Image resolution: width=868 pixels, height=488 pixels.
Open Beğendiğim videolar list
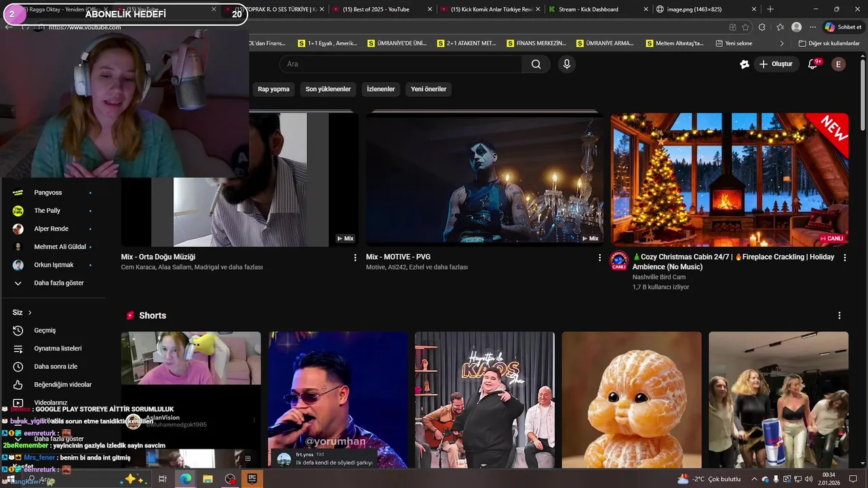(52, 385)
